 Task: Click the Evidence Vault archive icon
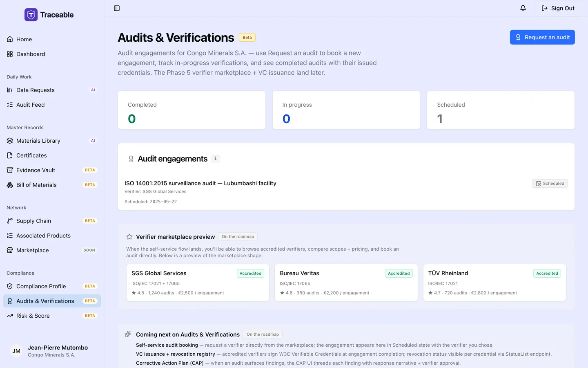pos(10,170)
